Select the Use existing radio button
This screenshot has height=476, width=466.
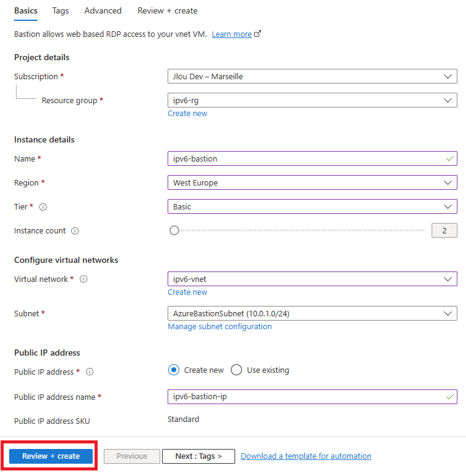[236, 370]
